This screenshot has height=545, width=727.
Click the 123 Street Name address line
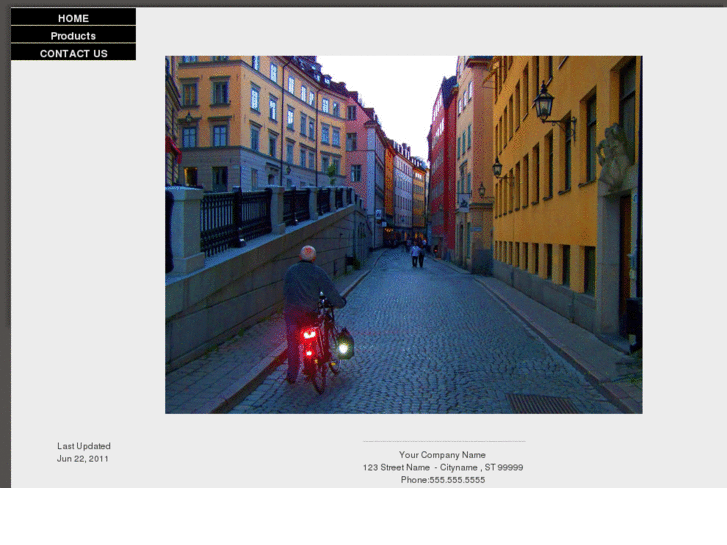442,468
